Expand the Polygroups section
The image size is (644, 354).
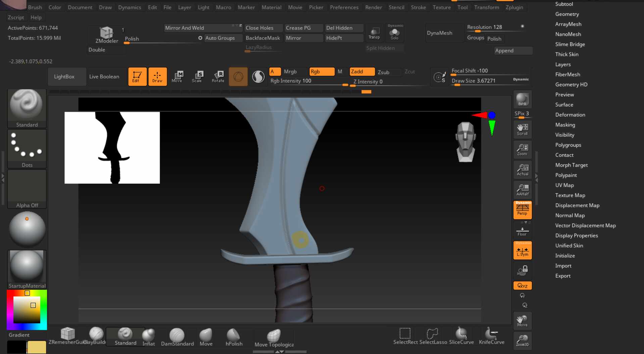[x=568, y=145]
